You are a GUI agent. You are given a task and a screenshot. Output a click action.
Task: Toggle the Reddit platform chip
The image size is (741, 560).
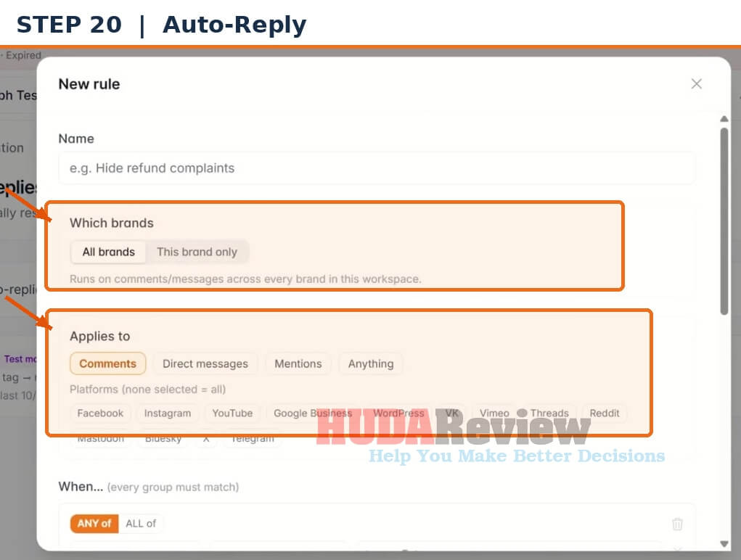[x=605, y=413]
